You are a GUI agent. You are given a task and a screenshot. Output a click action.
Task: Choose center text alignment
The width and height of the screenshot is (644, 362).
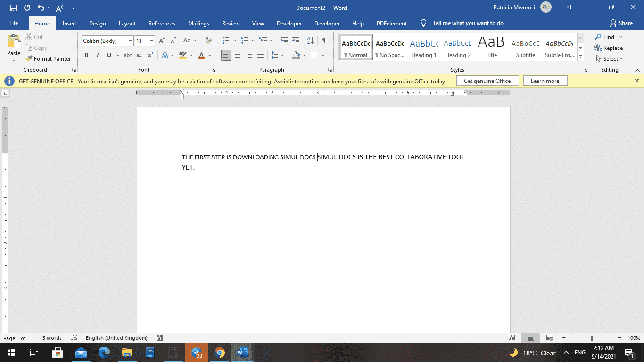point(238,55)
